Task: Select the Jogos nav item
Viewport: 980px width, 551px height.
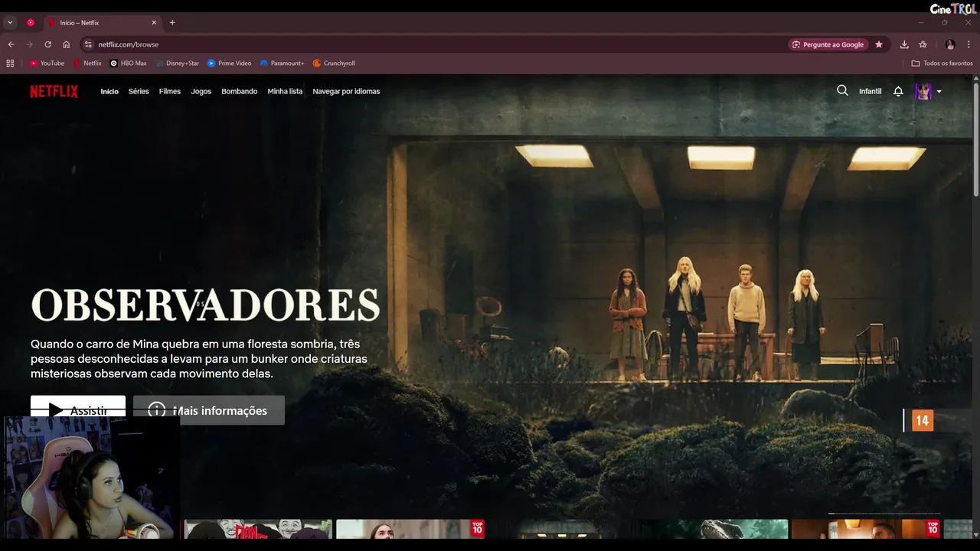Action: click(201, 91)
